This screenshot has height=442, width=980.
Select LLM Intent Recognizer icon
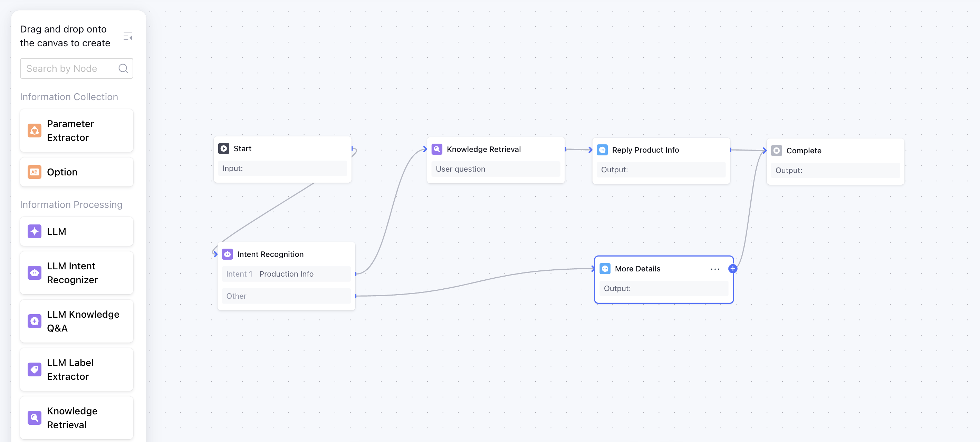click(35, 273)
